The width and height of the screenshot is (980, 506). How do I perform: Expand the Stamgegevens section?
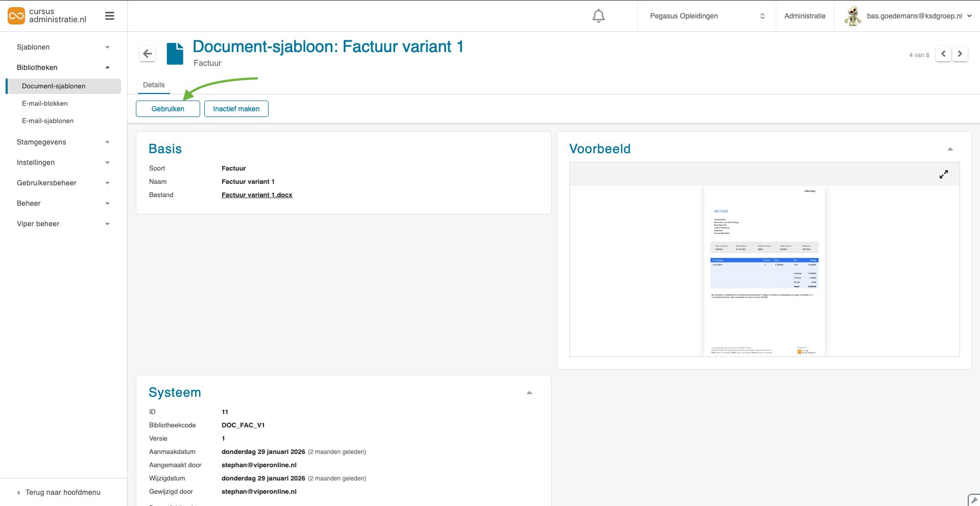[63, 142]
